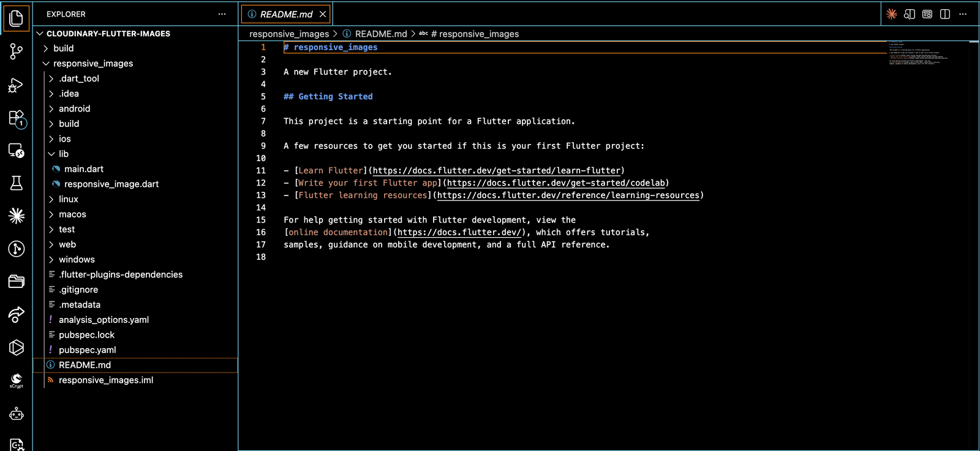Click line number 18 in gutter

[x=261, y=257]
